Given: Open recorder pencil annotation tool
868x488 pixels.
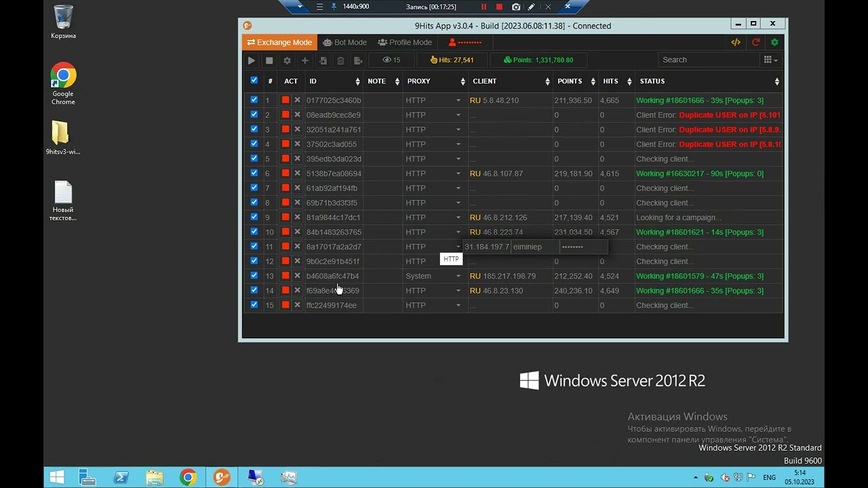Looking at the screenshot, I should [532, 7].
